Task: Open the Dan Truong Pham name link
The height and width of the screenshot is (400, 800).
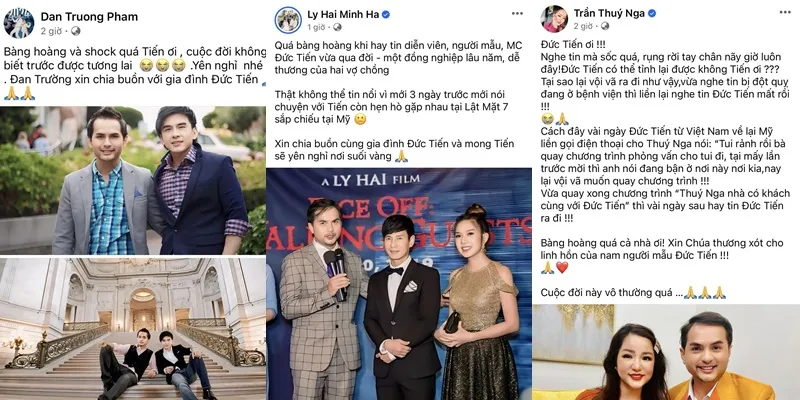Action: point(89,17)
